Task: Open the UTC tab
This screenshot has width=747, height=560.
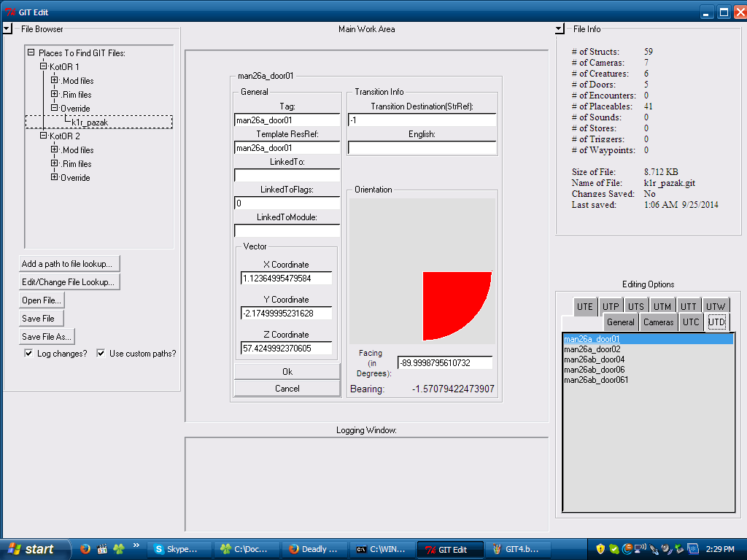Action: pyautogui.click(x=691, y=322)
